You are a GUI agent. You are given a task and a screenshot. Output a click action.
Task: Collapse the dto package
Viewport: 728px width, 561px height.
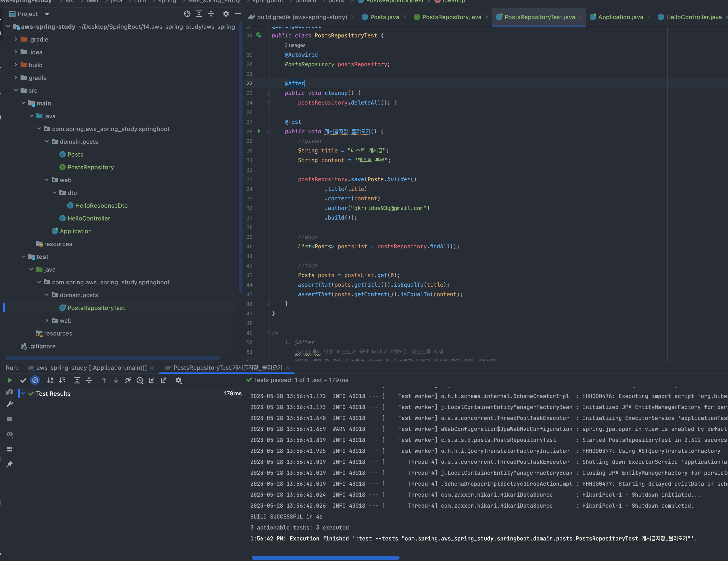coord(54,193)
